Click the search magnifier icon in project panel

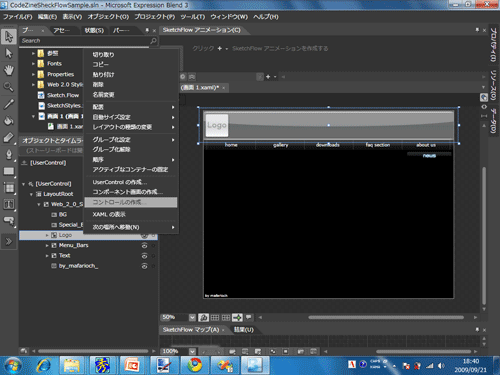click(153, 41)
